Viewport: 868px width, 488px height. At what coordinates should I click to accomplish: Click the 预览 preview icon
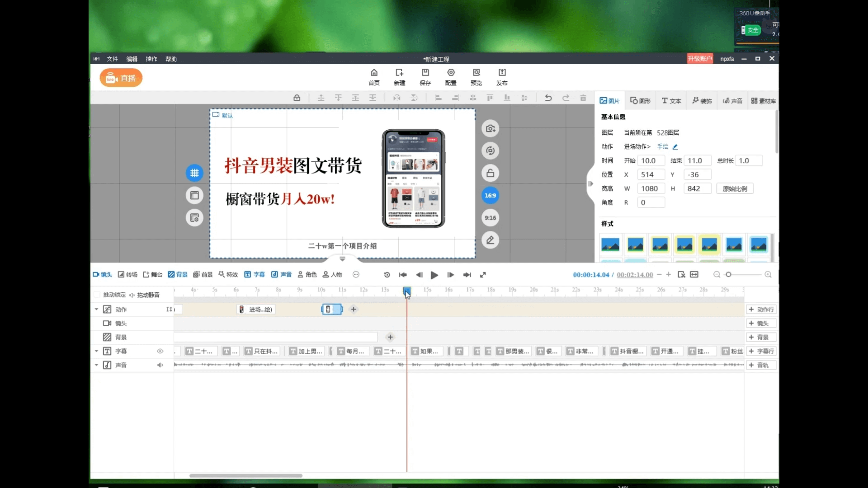[476, 77]
